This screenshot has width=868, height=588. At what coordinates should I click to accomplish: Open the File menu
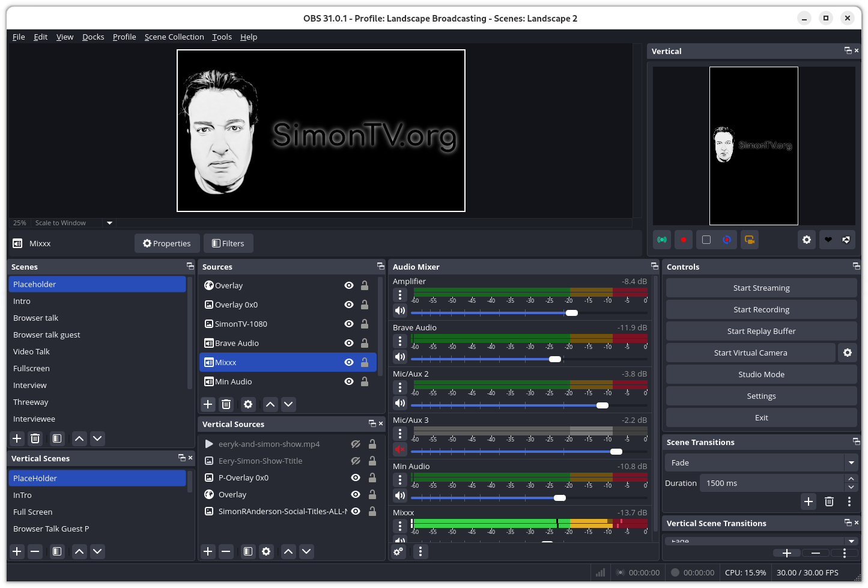(x=19, y=37)
